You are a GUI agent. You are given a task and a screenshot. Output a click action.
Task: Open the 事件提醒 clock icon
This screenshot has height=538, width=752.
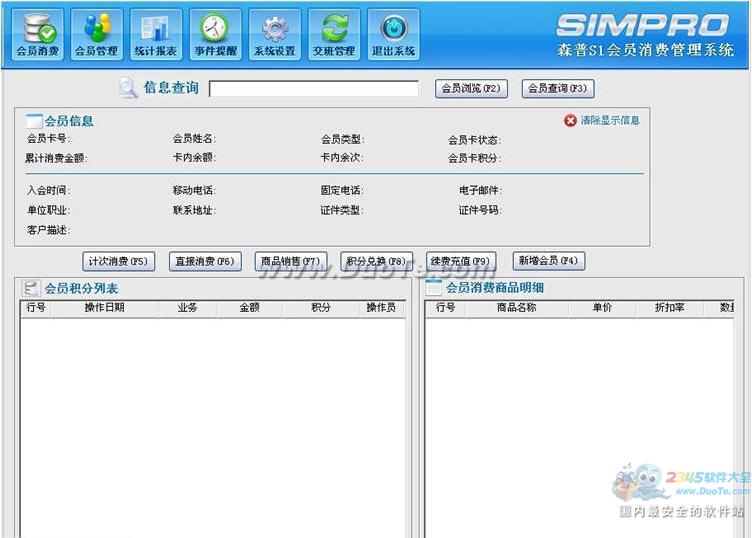tap(215, 35)
